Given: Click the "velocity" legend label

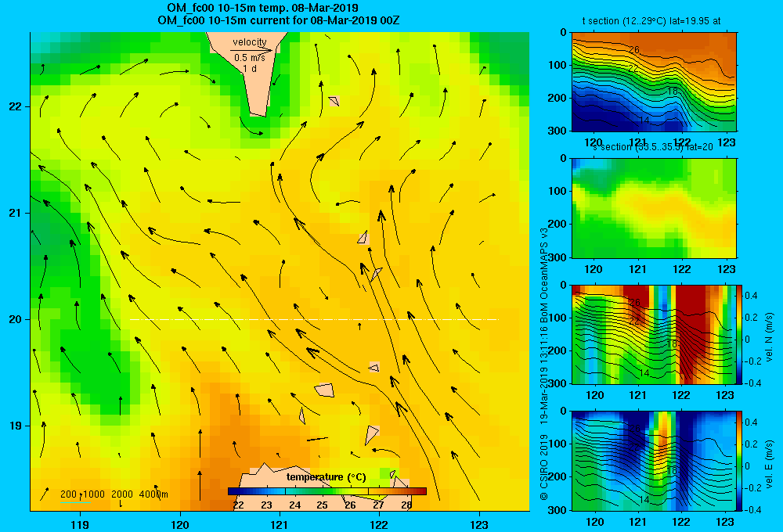Looking at the screenshot, I should coord(250,42).
